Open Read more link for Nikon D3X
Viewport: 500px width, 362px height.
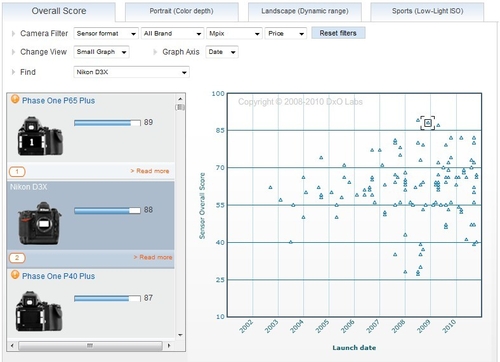[x=153, y=257]
